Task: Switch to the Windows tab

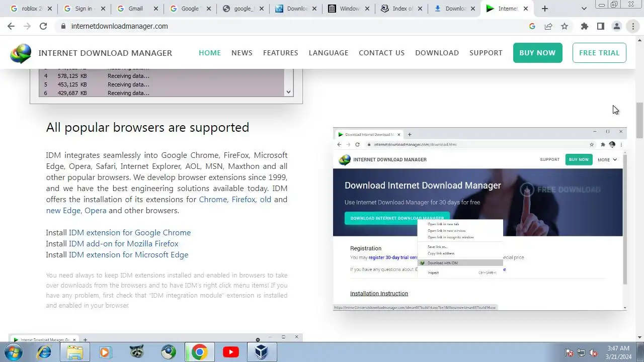Action: [348, 9]
